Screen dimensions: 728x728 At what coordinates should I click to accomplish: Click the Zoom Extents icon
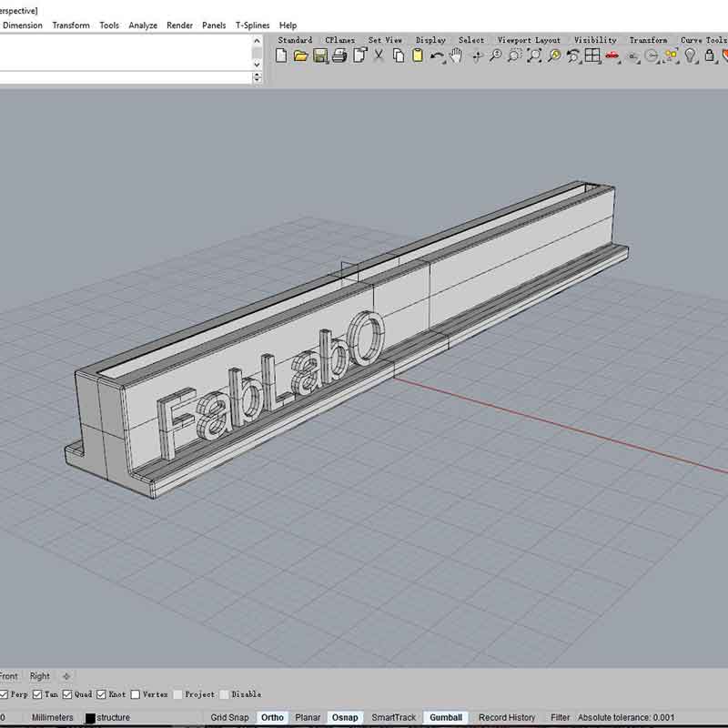pyautogui.click(x=534, y=56)
